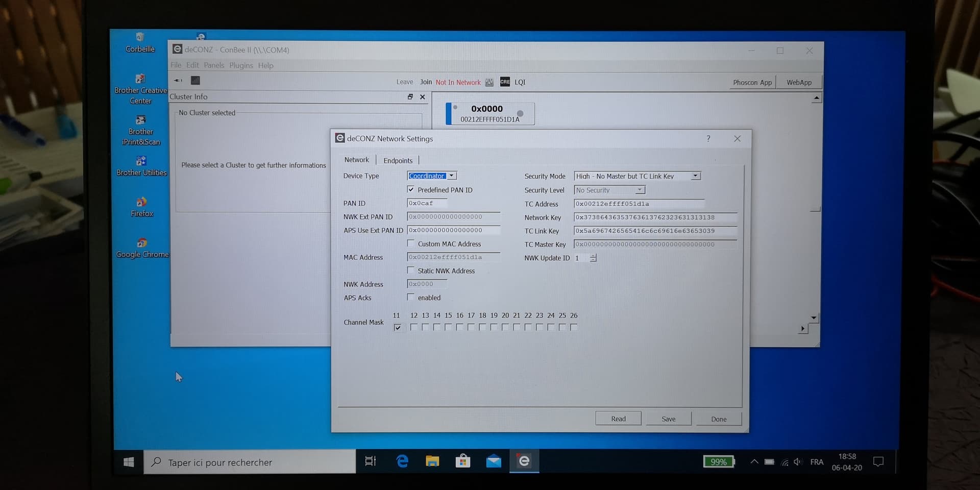
Task: Click the WebApp button
Action: pos(799,82)
